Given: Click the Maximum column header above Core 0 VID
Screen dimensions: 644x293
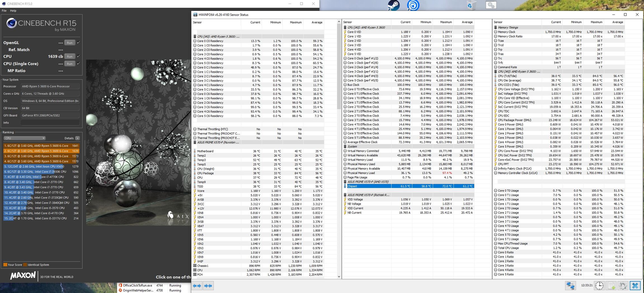Looking at the screenshot, I should pos(446,22).
